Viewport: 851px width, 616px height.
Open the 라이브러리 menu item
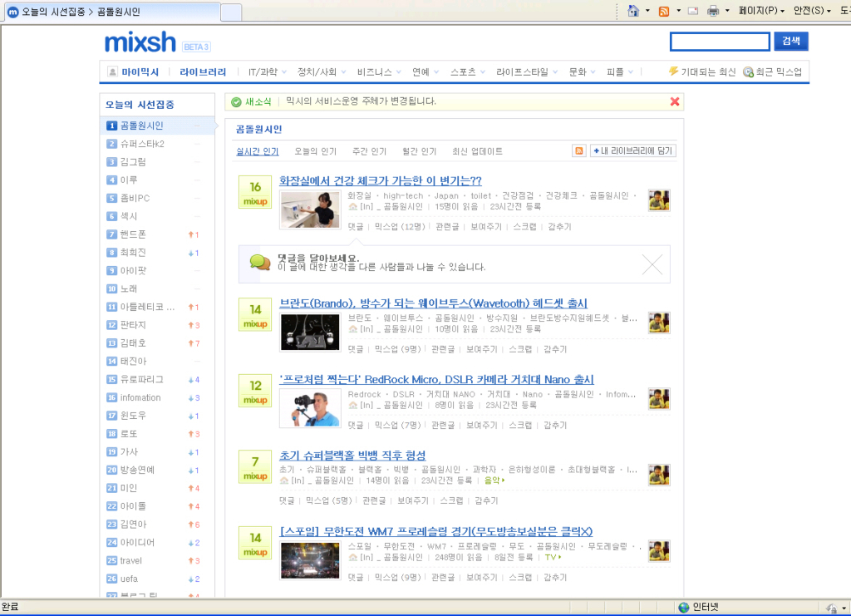point(203,71)
